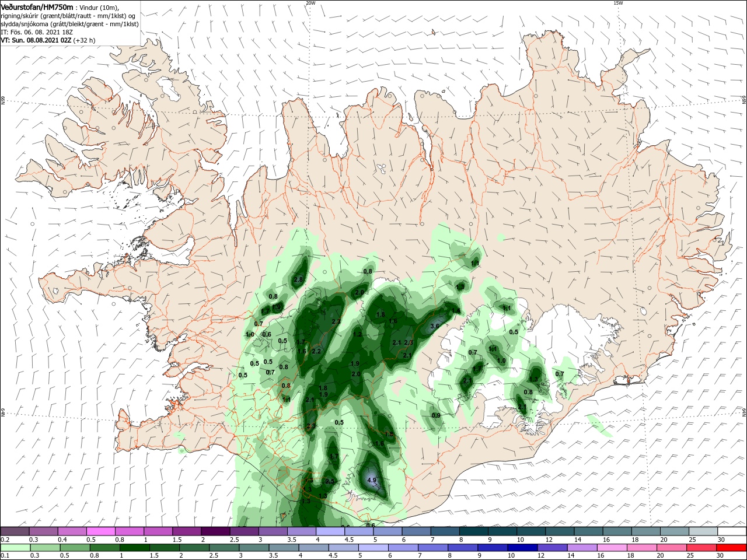Click the rigning/skúrir legend description line
This screenshot has width=747, height=560.
[x=68, y=16]
